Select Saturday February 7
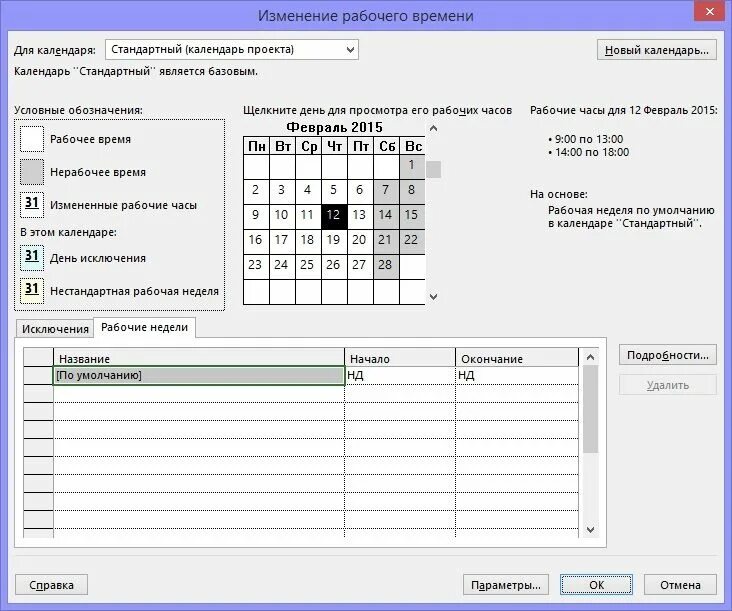The height and width of the screenshot is (611, 732). [x=386, y=190]
